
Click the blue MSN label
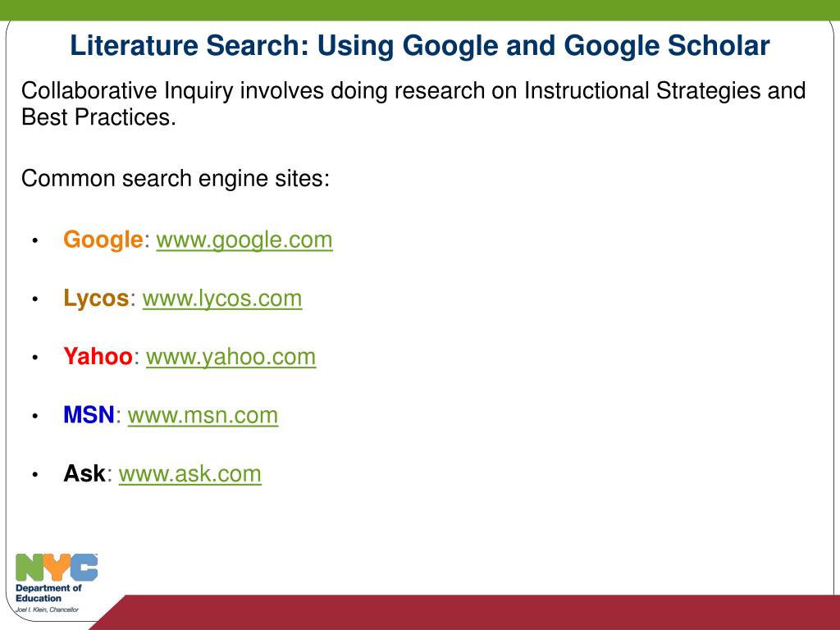pyautogui.click(x=89, y=414)
